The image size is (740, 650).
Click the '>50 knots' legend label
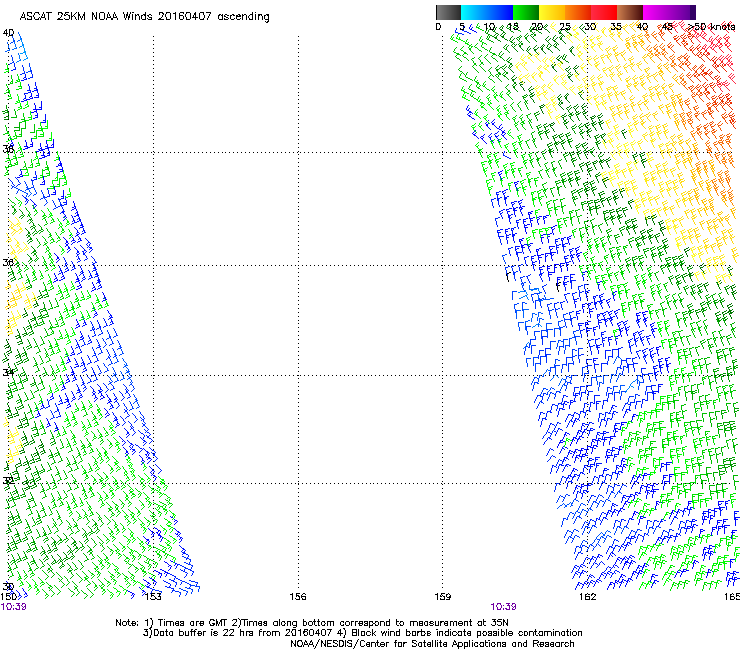coord(712,26)
